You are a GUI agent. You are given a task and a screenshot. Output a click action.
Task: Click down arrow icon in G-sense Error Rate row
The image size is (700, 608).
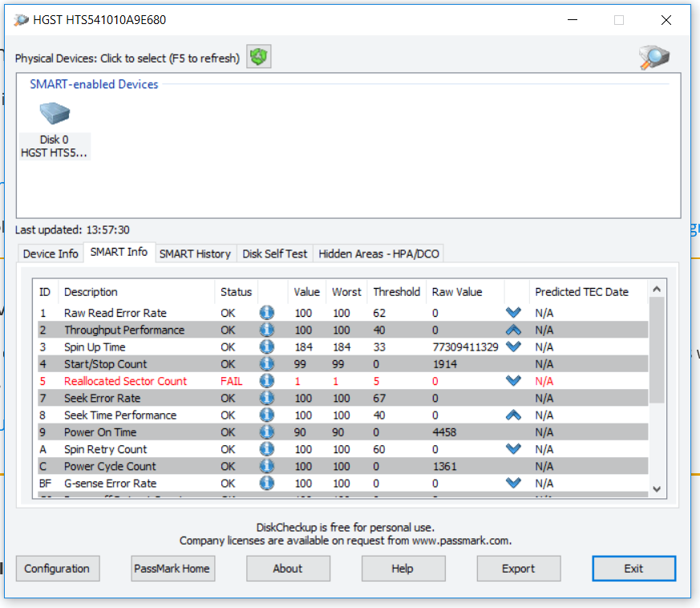[513, 482]
